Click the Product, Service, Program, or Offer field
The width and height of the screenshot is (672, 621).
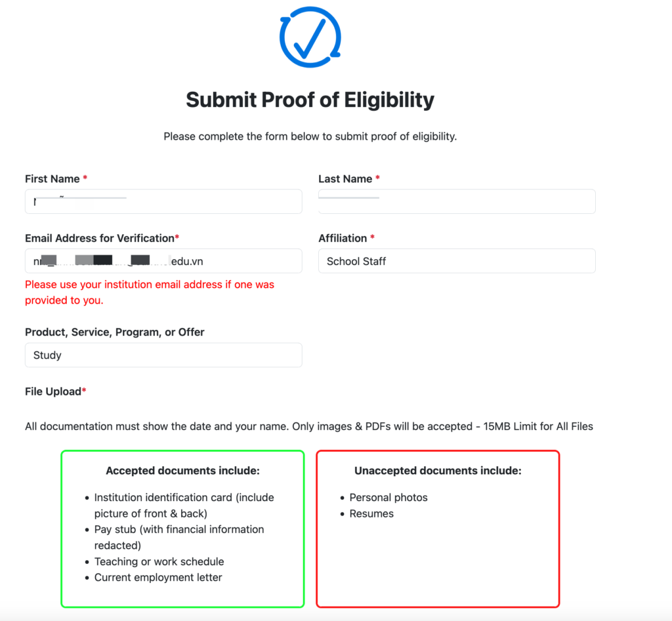[163, 355]
